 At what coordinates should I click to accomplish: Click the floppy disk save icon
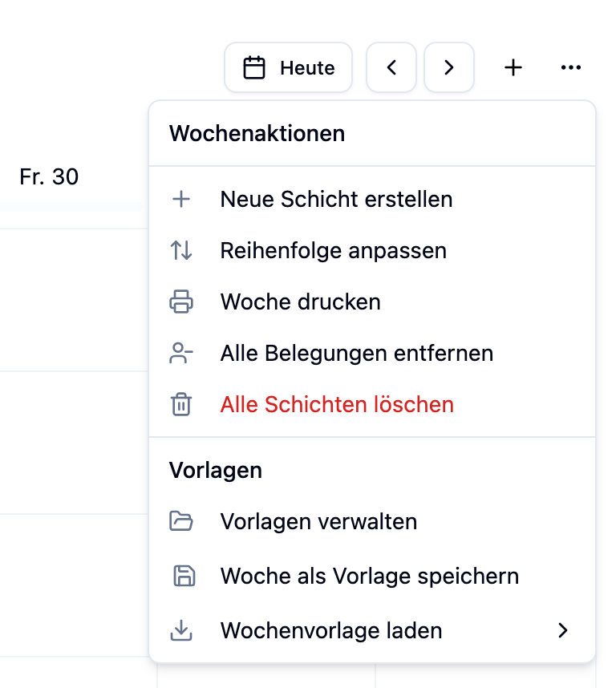coord(184,577)
